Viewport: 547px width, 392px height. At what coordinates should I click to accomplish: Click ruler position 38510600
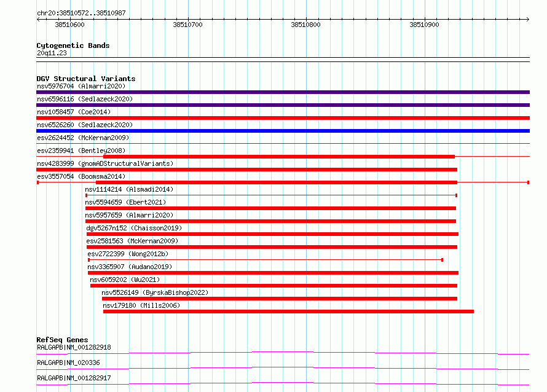click(70, 25)
